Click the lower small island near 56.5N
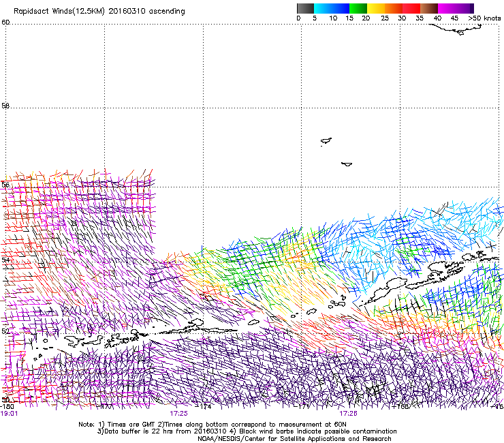The image size is (504, 443). 347,164
